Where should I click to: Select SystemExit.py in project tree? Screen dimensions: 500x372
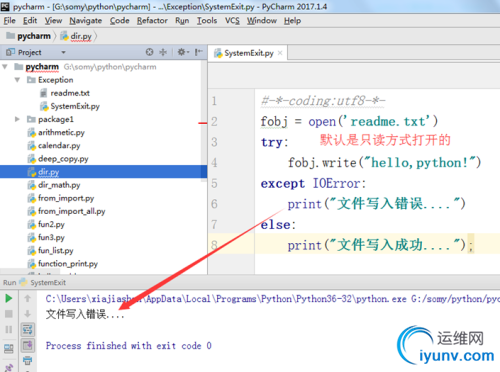70,106
